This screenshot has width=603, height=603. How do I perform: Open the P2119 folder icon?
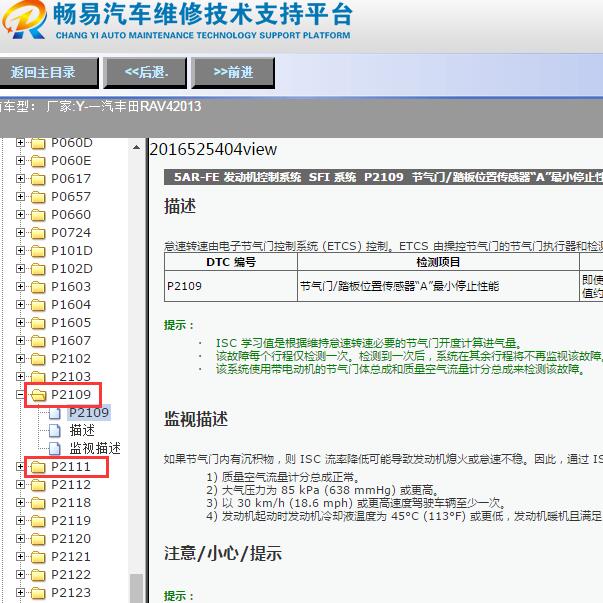click(x=38, y=521)
